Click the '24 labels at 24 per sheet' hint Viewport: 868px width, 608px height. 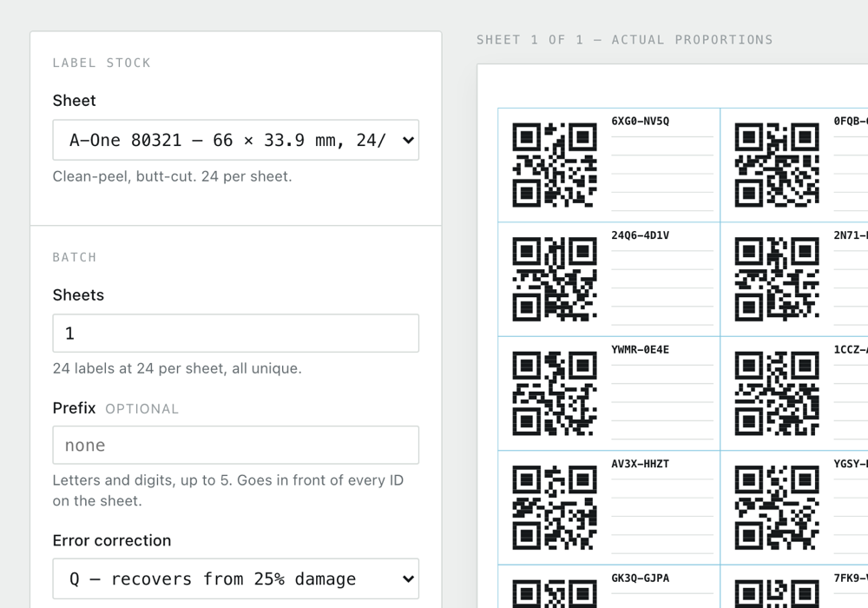pyautogui.click(x=177, y=369)
